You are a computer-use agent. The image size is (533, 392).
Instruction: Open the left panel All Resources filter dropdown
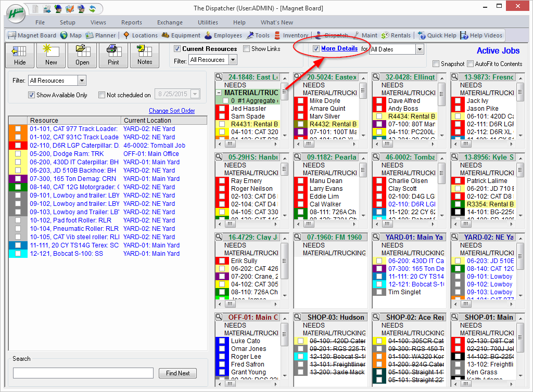click(82, 81)
